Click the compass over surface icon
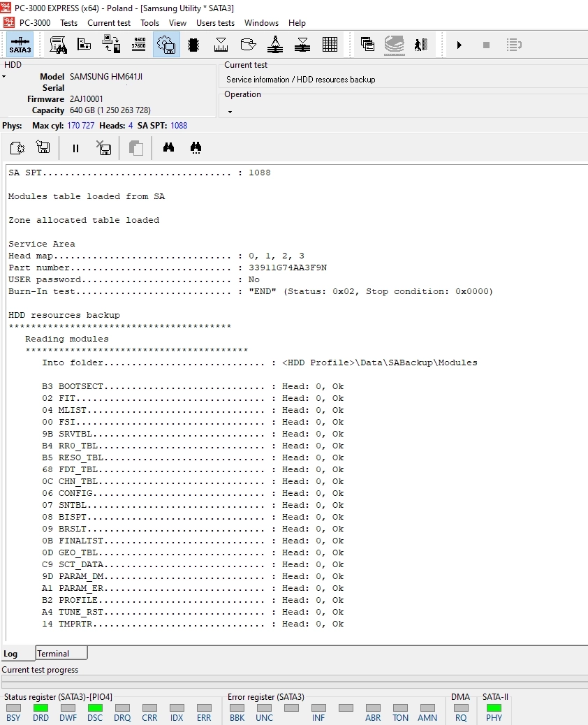This screenshot has height=725, width=588. 275,45
